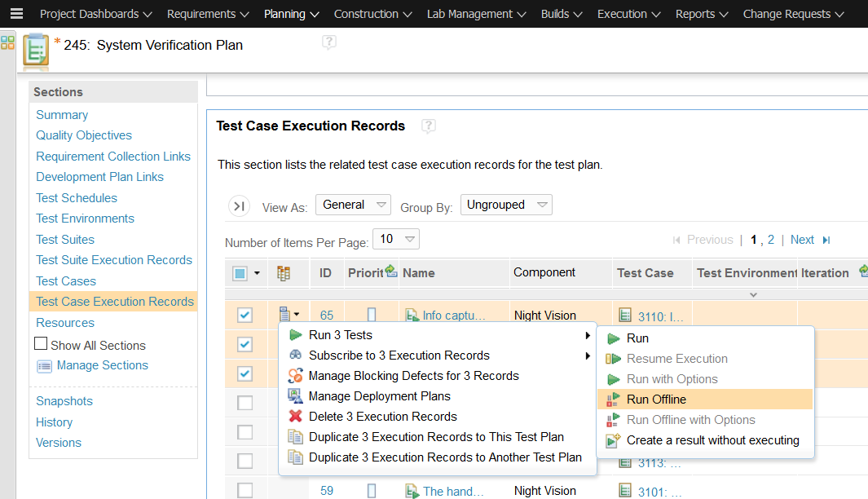Click the column layout icon in table header
The image size is (868, 499).
tap(284, 273)
